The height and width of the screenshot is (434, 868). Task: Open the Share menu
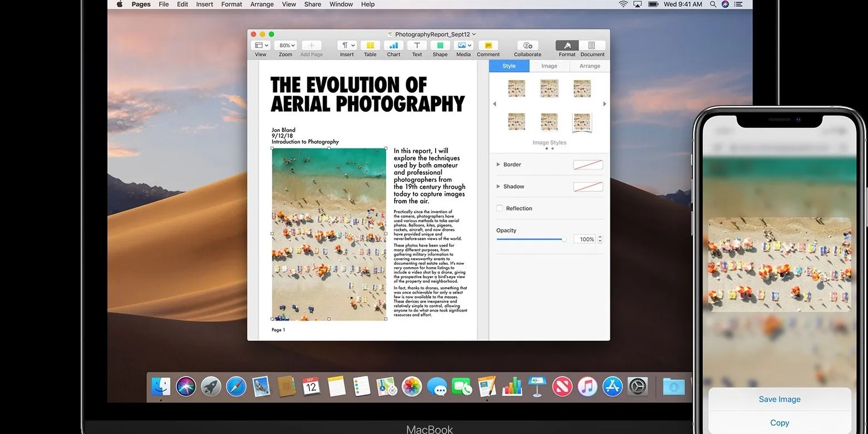312,4
